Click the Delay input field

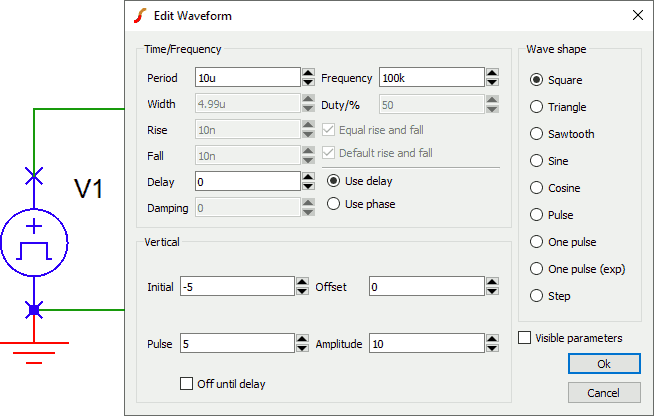click(247, 181)
